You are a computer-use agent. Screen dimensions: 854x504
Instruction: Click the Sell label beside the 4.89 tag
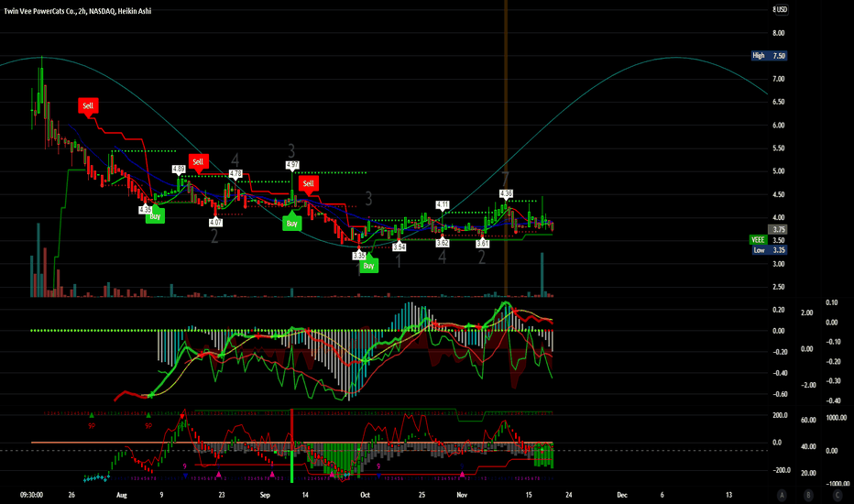(x=198, y=161)
